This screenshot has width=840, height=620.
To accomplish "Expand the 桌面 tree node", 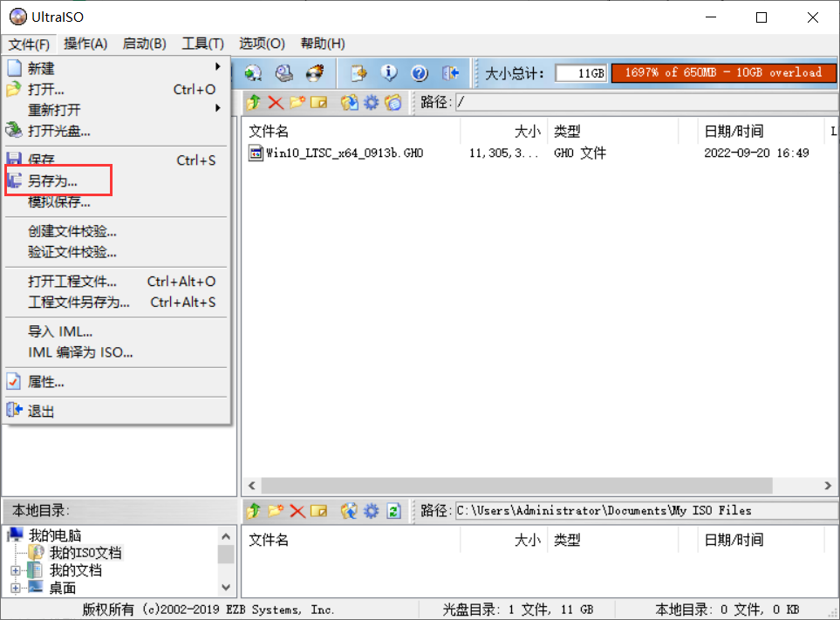I will (x=16, y=588).
